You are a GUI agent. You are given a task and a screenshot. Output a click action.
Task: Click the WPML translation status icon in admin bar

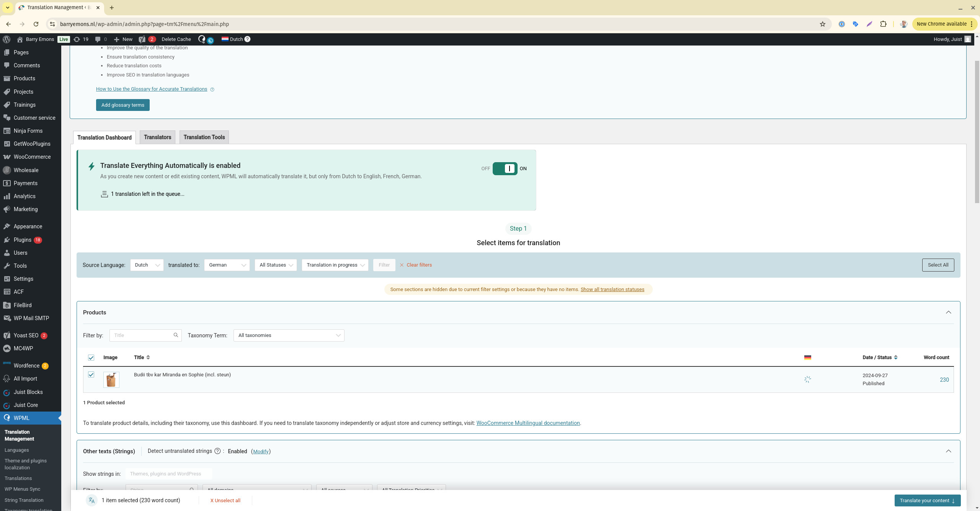coord(202,39)
